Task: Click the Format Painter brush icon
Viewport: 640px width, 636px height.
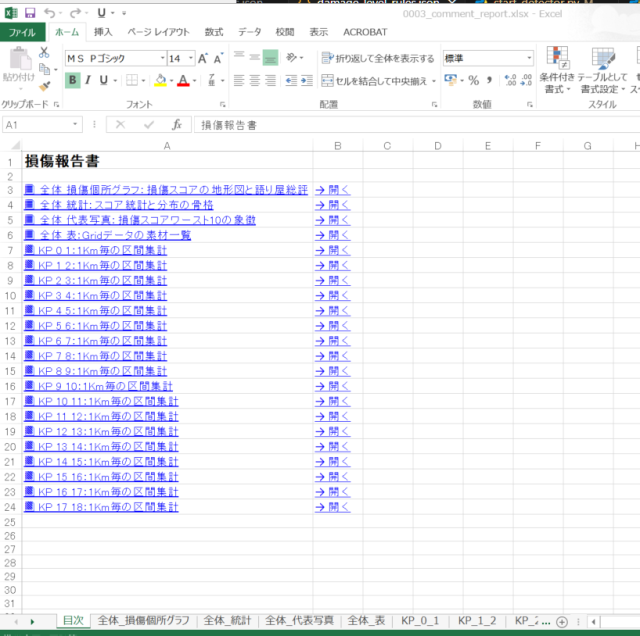Action: [44, 86]
